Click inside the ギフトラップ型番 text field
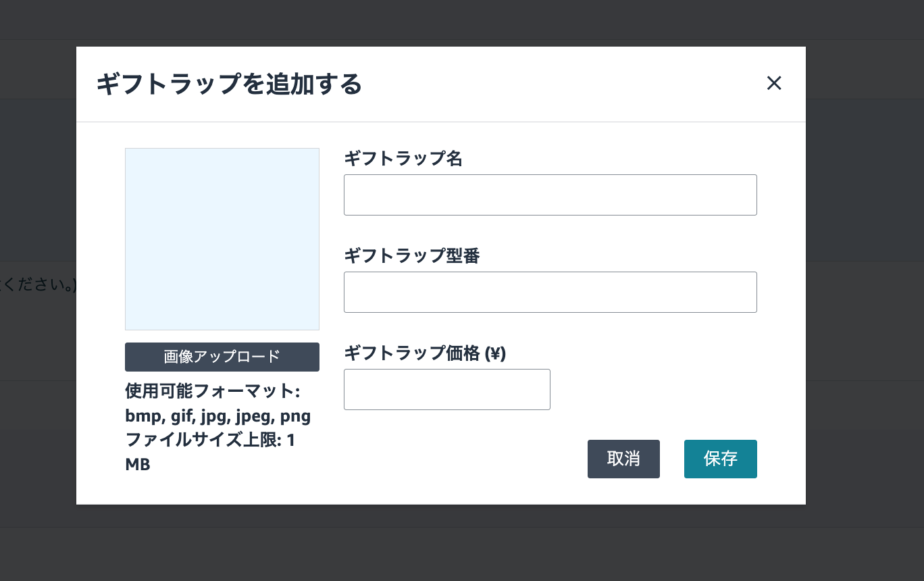Screen dimensions: 924x581 click(x=550, y=292)
